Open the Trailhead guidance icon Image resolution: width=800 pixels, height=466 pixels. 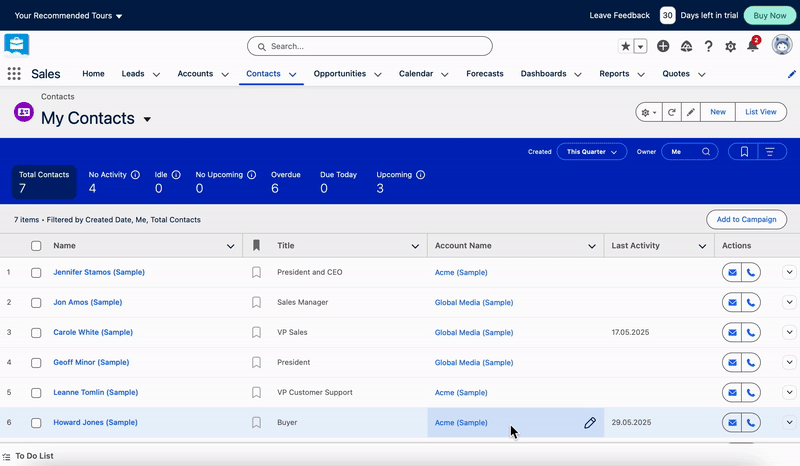pyautogui.click(x=686, y=46)
